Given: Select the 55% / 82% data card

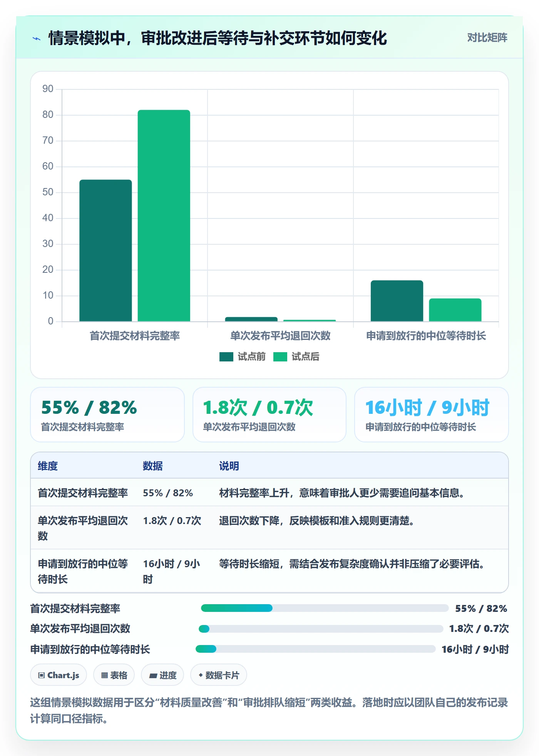Looking at the screenshot, I should [x=107, y=415].
